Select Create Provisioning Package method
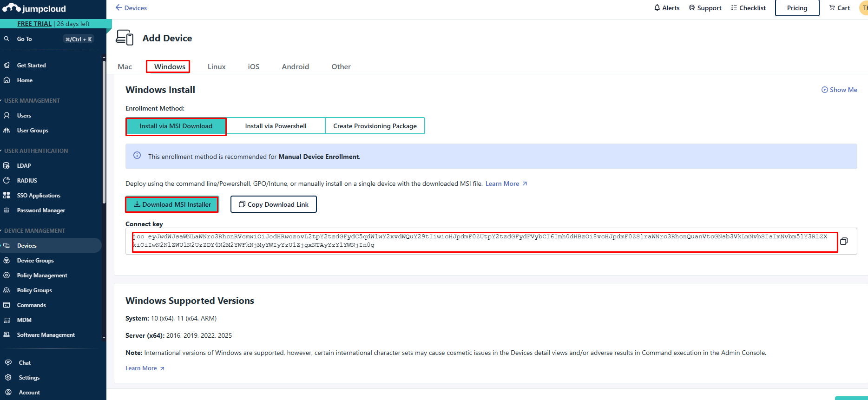Viewport: 868px width, 400px height. point(375,126)
